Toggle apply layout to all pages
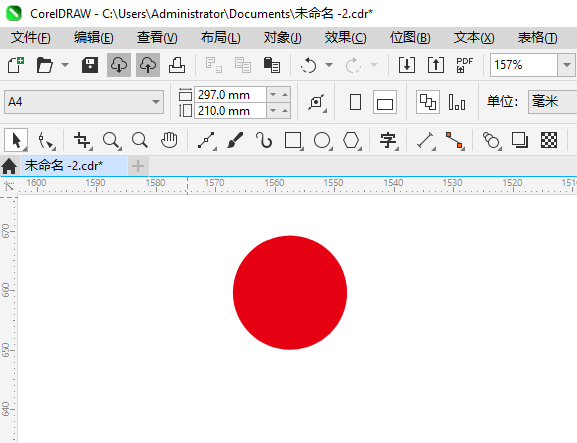The image size is (577, 443). pyautogui.click(x=428, y=102)
